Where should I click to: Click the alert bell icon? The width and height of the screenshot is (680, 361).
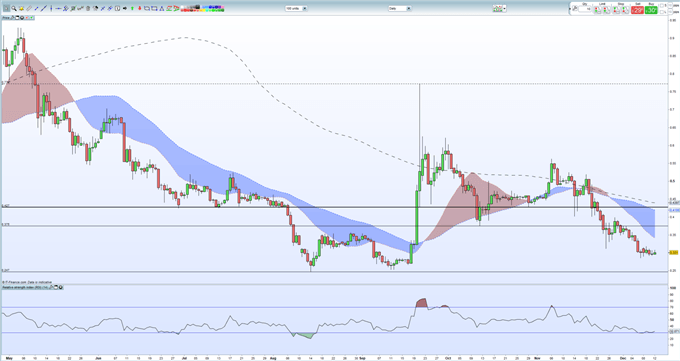(x=21, y=8)
